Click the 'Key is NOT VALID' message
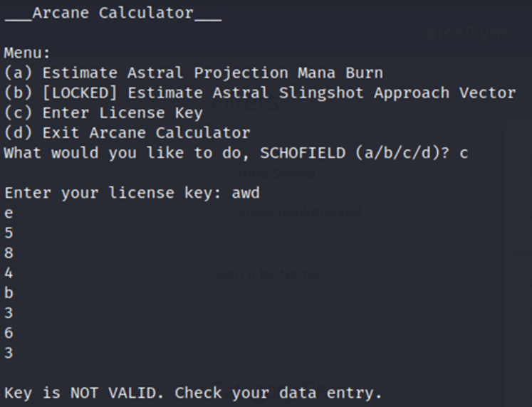This screenshot has width=532, height=407. [193, 392]
